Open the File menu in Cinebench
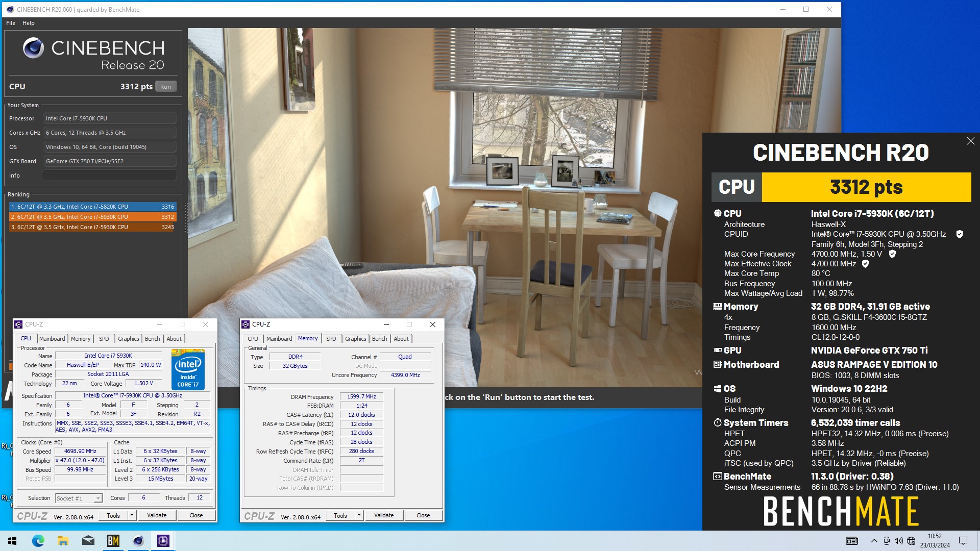Image resolution: width=980 pixels, height=551 pixels. 11,23
